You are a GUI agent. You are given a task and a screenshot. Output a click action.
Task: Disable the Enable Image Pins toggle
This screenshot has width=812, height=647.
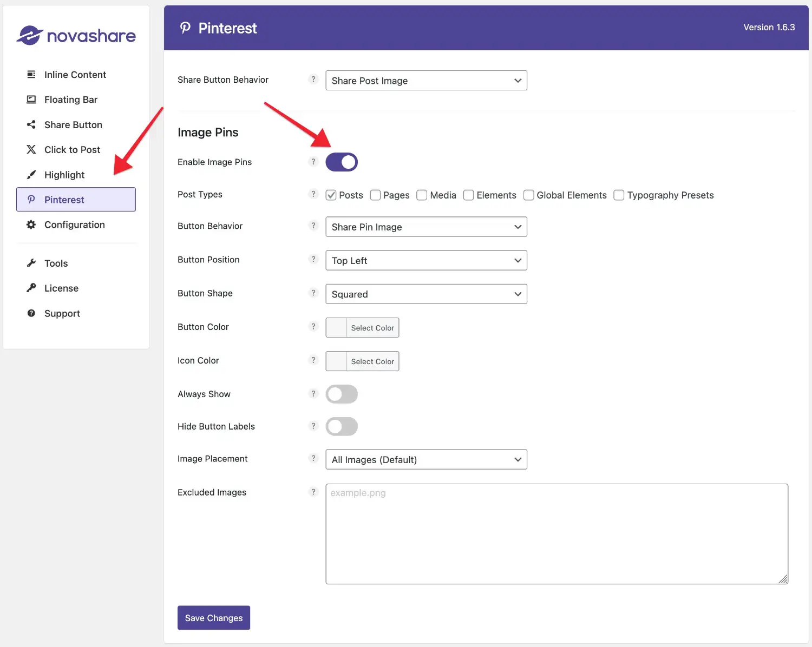pyautogui.click(x=342, y=162)
